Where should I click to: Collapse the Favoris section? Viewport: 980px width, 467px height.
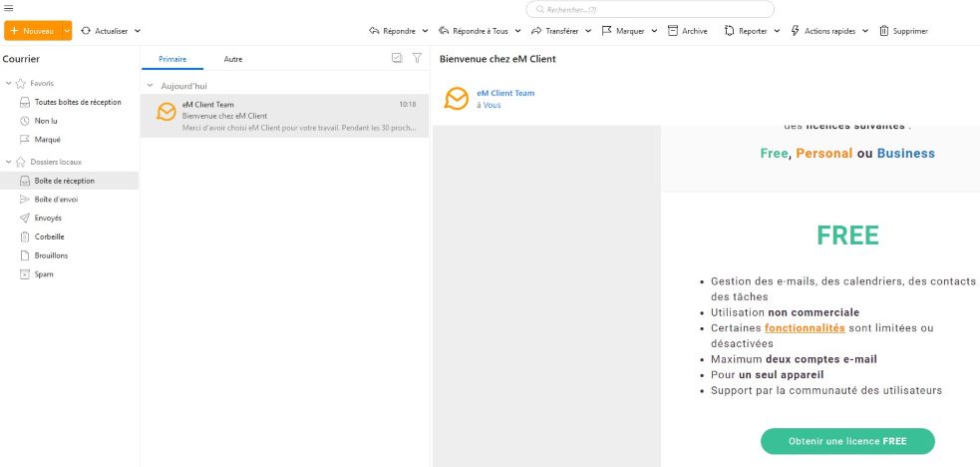(9, 83)
